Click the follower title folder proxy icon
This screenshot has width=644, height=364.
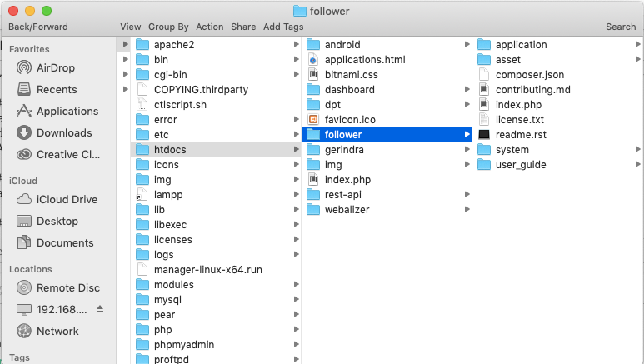[x=300, y=11]
